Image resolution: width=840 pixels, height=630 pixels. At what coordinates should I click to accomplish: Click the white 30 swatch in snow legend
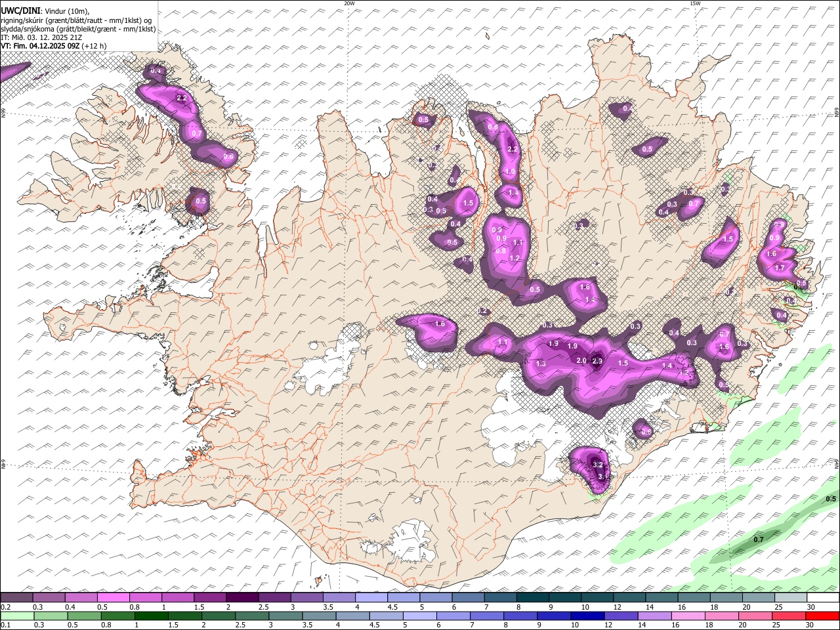(822, 597)
